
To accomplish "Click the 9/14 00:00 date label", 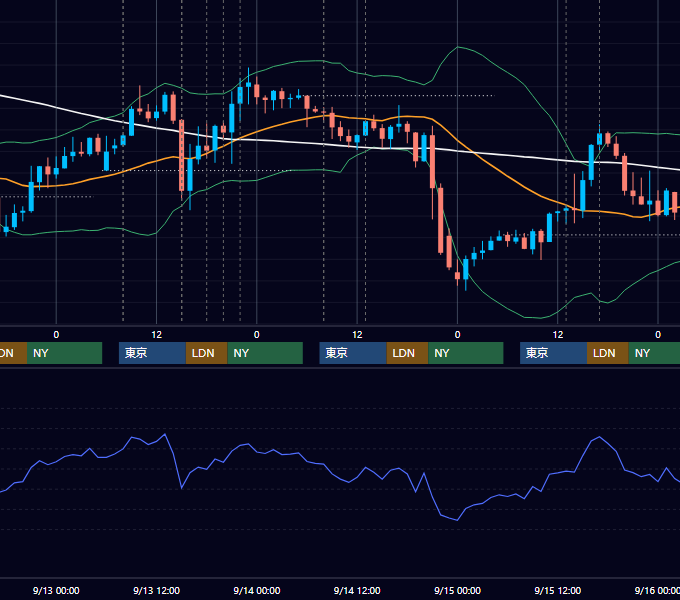I will 257,590.
